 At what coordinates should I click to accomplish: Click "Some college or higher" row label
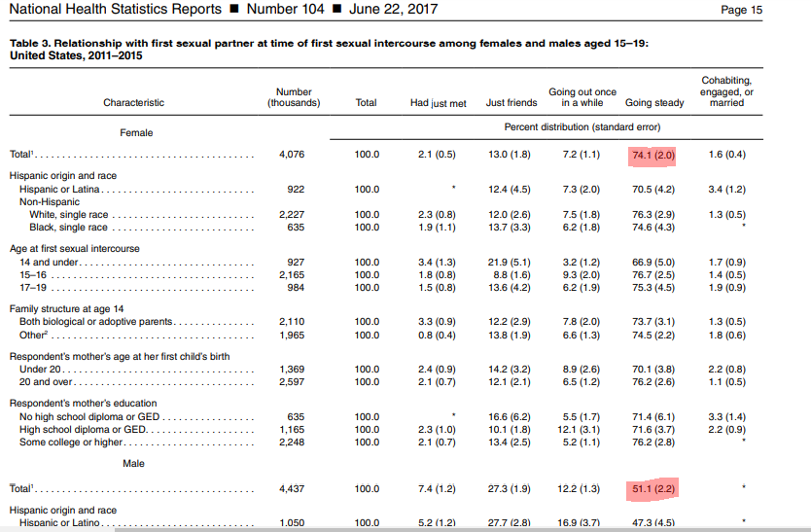(x=71, y=443)
